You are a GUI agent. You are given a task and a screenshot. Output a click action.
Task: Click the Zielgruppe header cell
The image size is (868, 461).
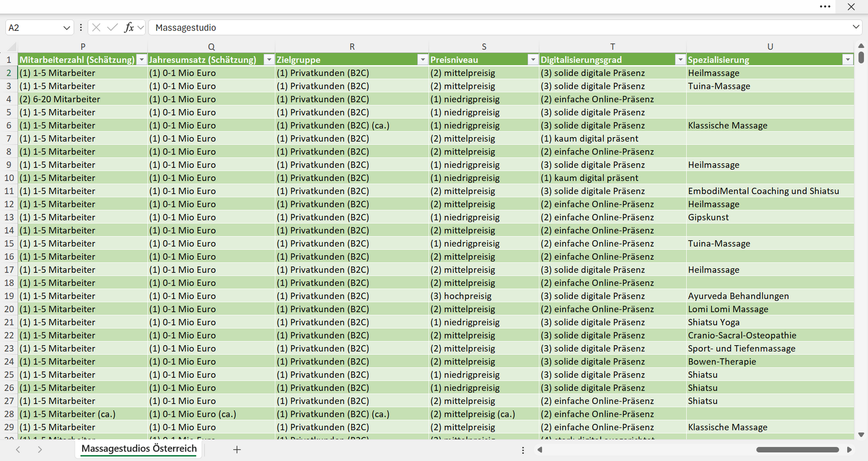point(352,60)
